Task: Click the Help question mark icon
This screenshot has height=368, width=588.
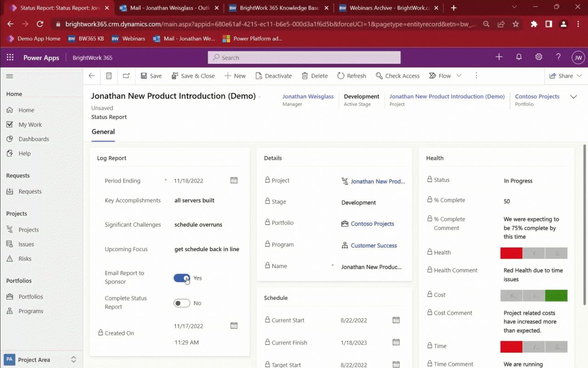Action: 558,57
